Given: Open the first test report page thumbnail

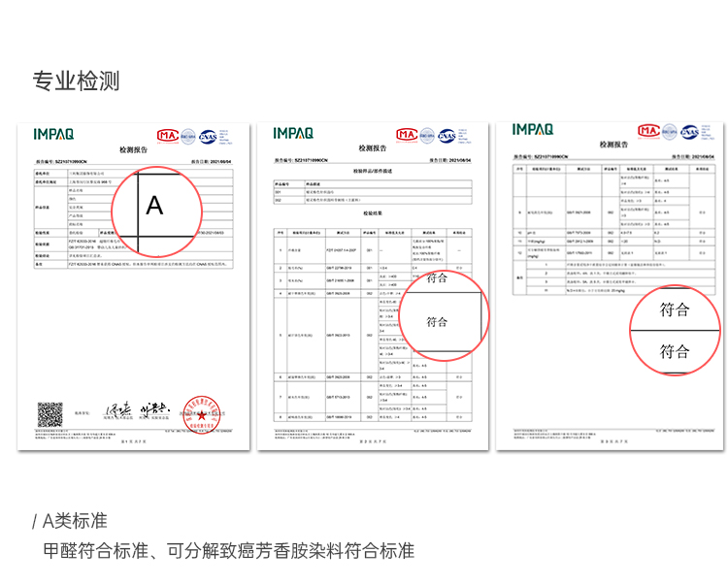Looking at the screenshot, I should tap(133, 286).
